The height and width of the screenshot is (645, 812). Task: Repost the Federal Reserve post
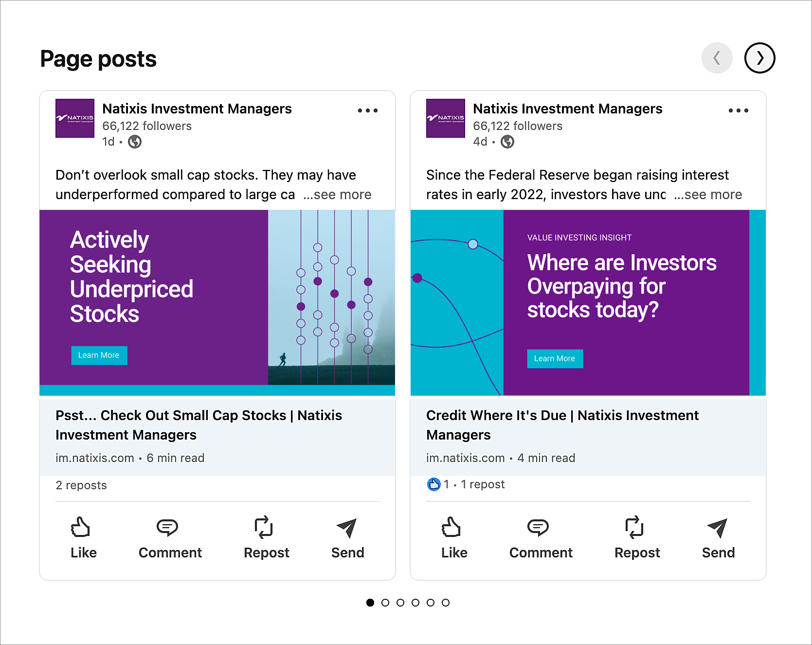637,538
